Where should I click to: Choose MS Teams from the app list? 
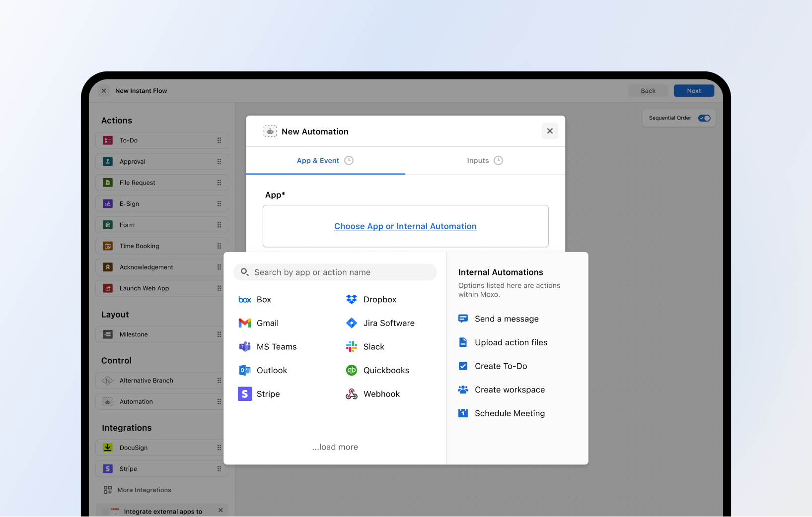point(268,347)
